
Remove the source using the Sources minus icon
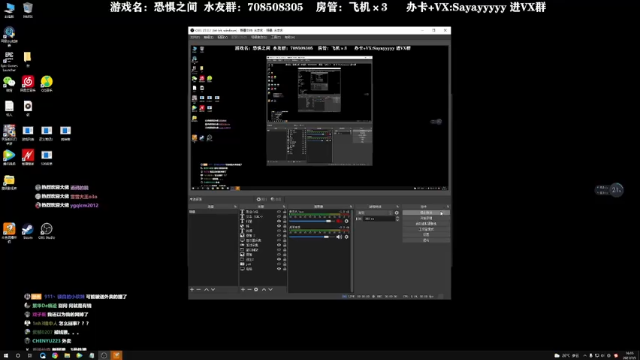(x=249, y=289)
